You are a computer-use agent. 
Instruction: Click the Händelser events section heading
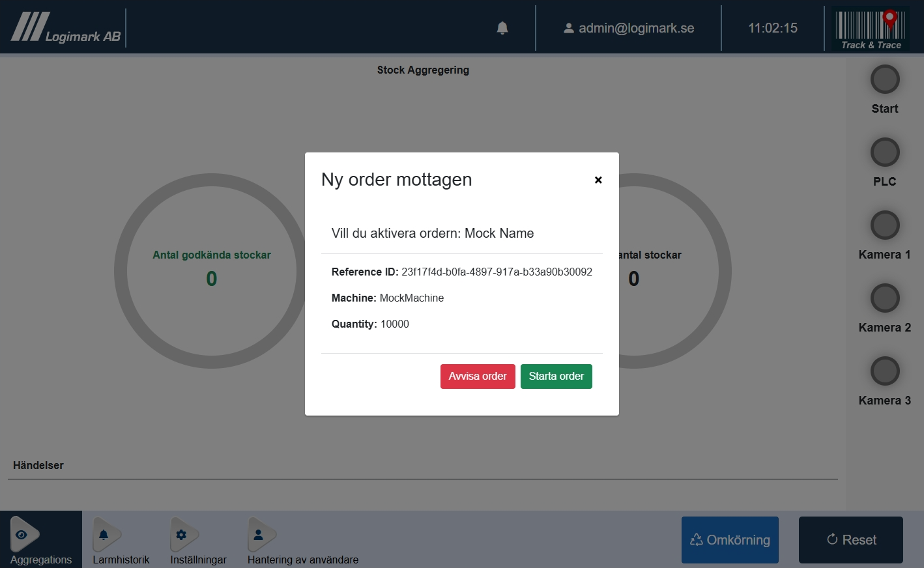38,465
